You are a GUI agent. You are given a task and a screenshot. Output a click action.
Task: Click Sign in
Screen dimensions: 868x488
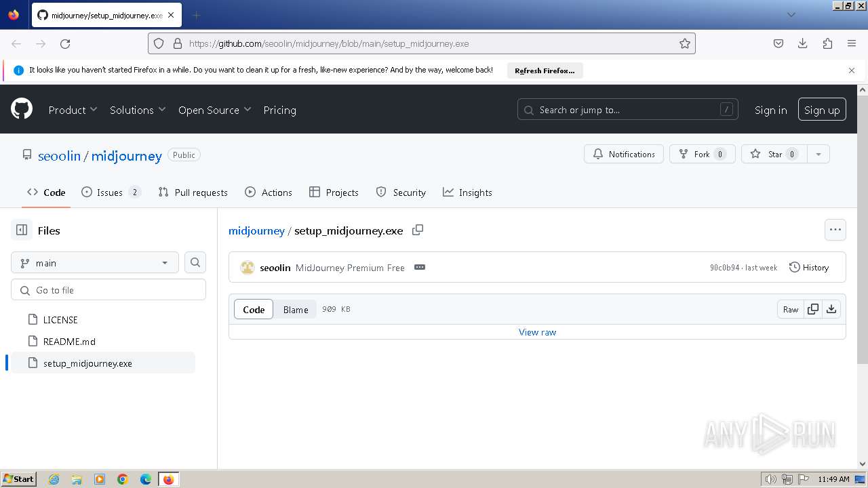tap(770, 110)
